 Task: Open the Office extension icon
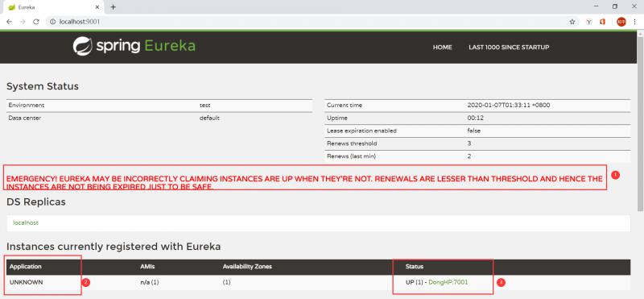(602, 22)
